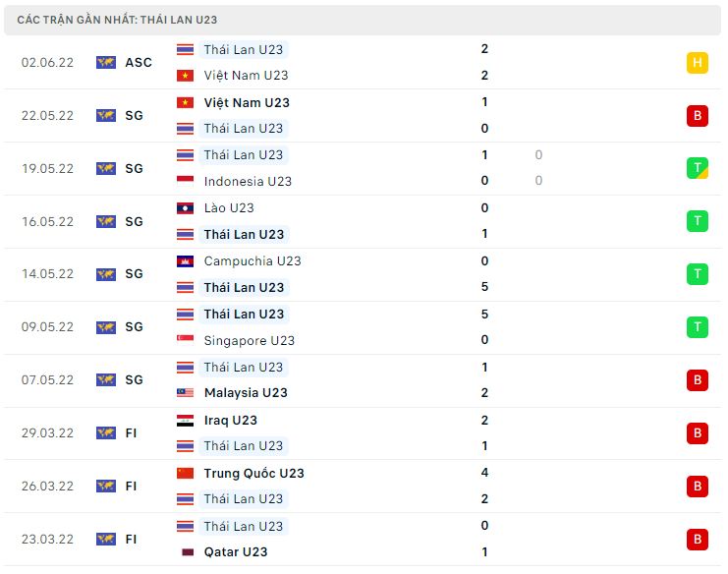Click green T badge for Indonesia U23 match
Image resolution: width=728 pixels, height=574 pixels.
(697, 168)
